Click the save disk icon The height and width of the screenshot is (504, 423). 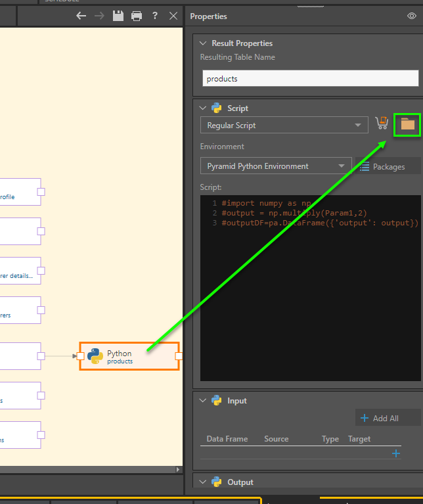click(x=118, y=16)
